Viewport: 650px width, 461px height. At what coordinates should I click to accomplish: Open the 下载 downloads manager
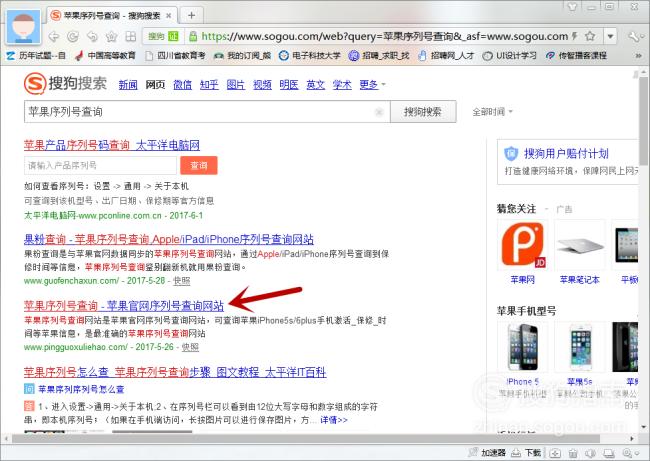pyautogui.click(x=526, y=453)
